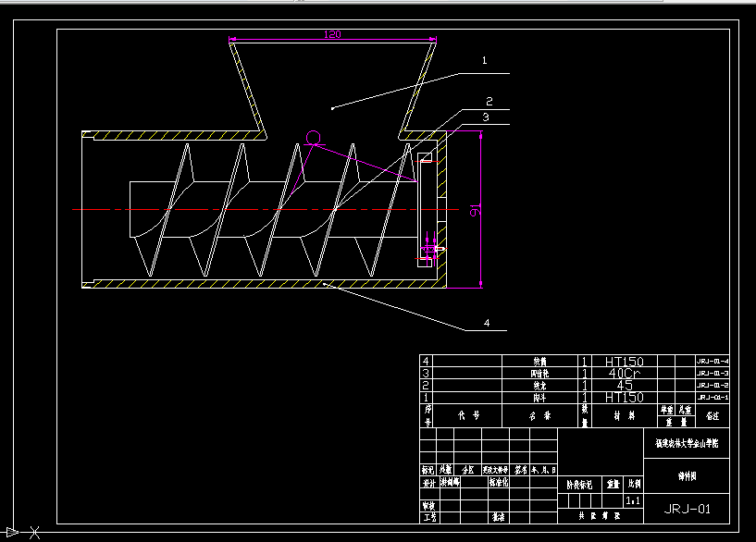Click balloon number 2 on its leader line

(490, 101)
